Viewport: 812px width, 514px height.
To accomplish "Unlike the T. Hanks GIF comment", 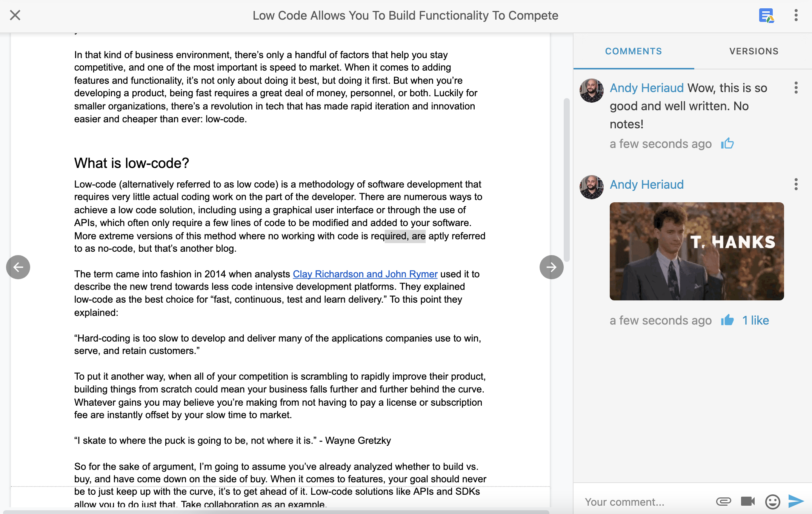I will 727,320.
